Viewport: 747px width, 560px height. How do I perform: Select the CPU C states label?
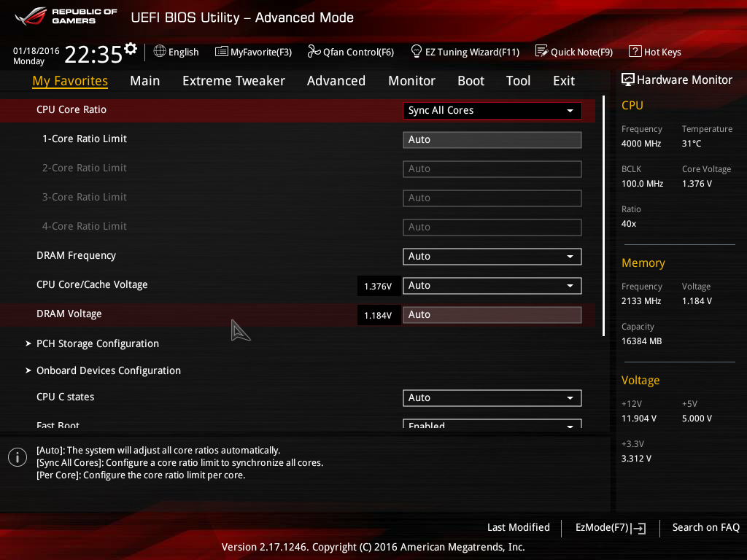tap(65, 397)
